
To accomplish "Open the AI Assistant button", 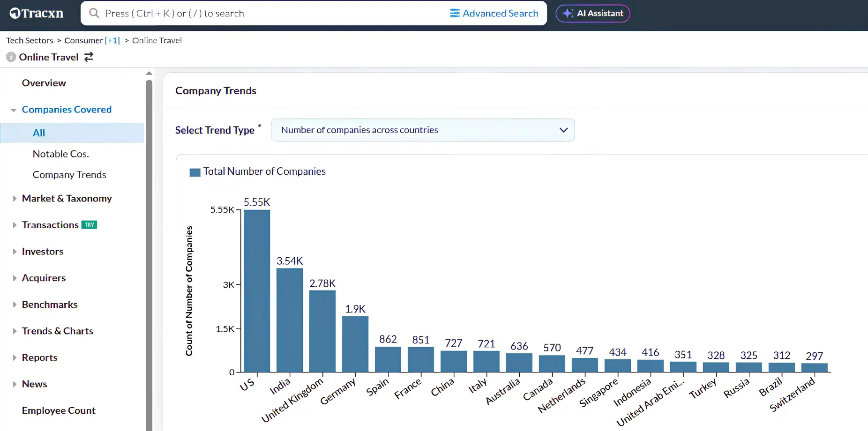I will (593, 13).
